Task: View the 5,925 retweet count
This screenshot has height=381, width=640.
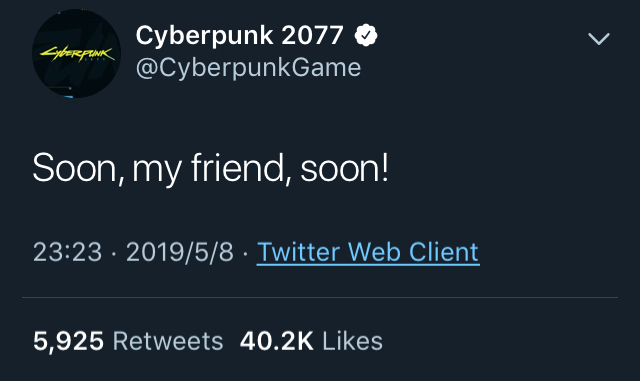Action: pos(68,341)
